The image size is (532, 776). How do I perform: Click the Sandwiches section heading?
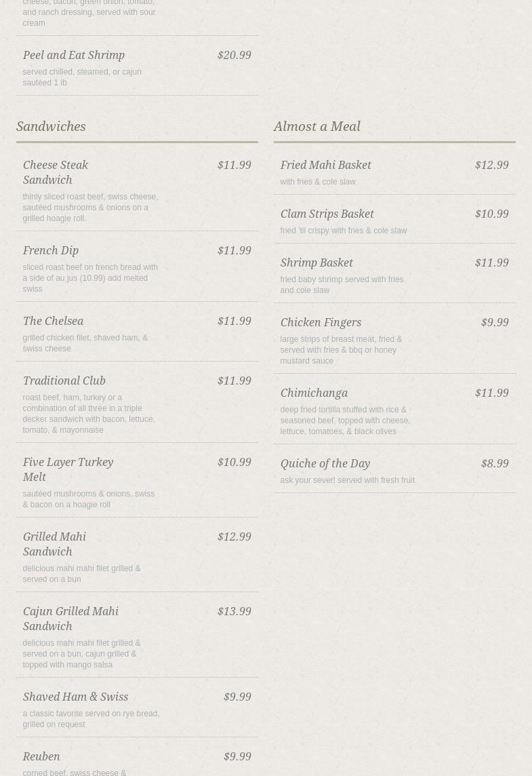[51, 127]
